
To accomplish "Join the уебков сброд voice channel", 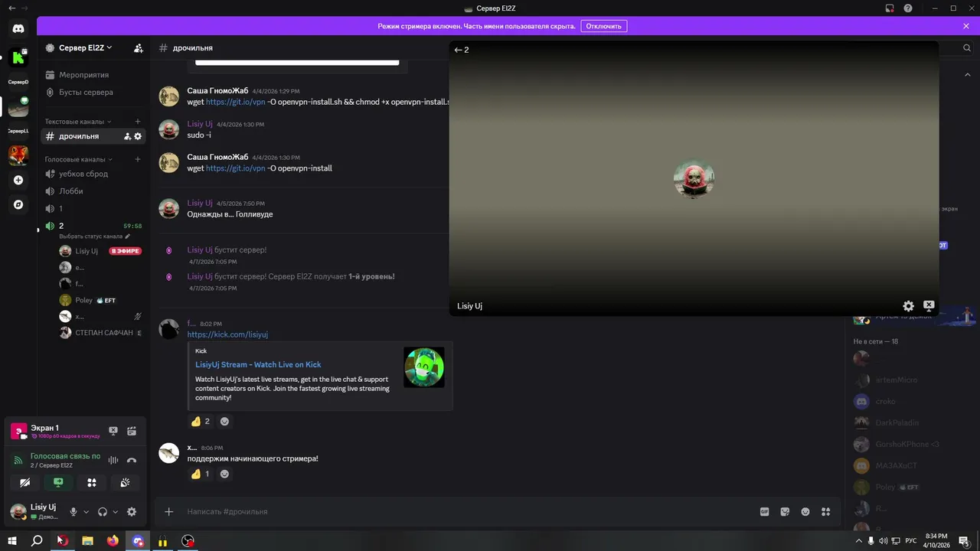I will [x=93, y=174].
